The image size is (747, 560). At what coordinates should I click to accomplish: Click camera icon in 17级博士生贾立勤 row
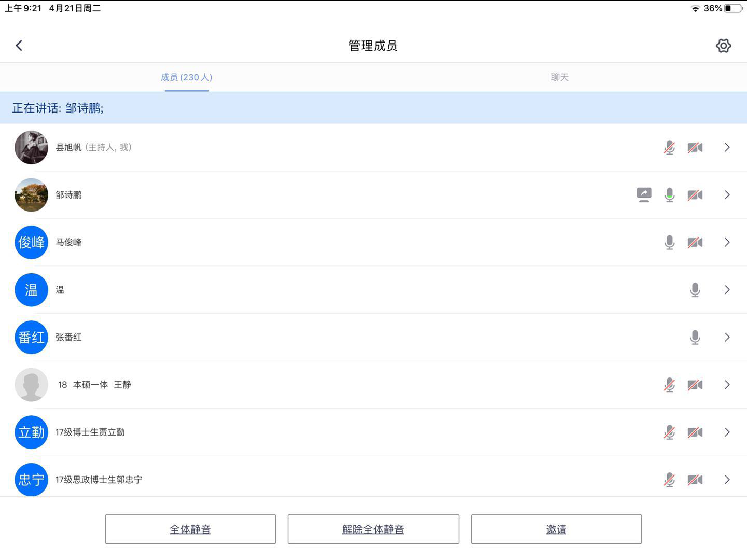pyautogui.click(x=695, y=432)
